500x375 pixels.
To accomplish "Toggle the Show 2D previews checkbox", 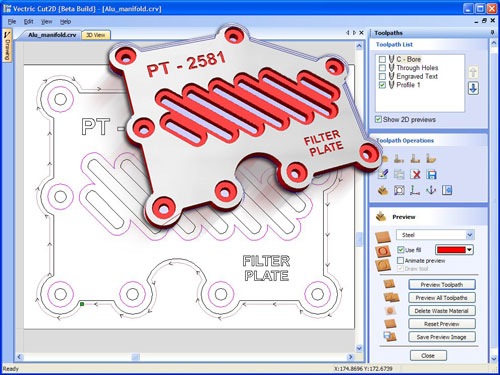I will click(378, 119).
